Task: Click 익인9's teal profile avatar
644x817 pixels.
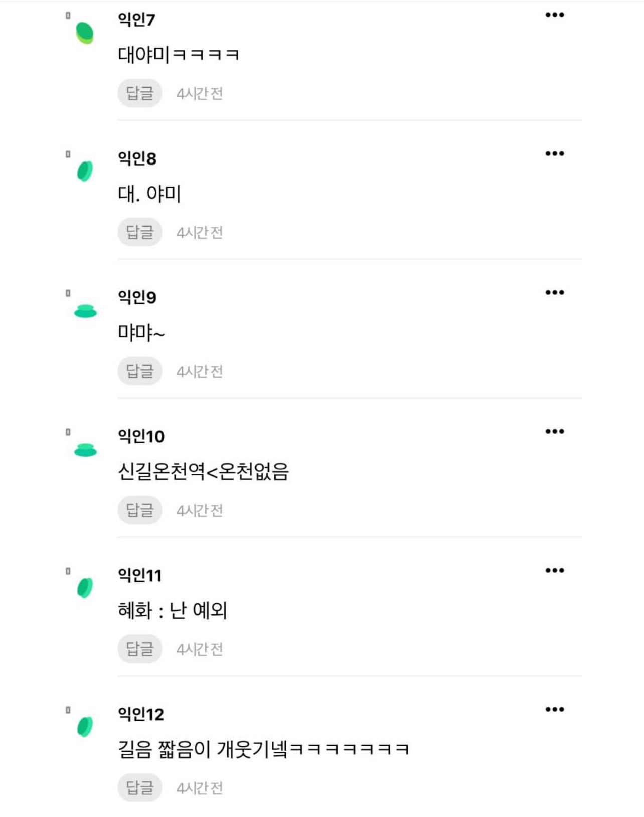Action: coord(85,311)
